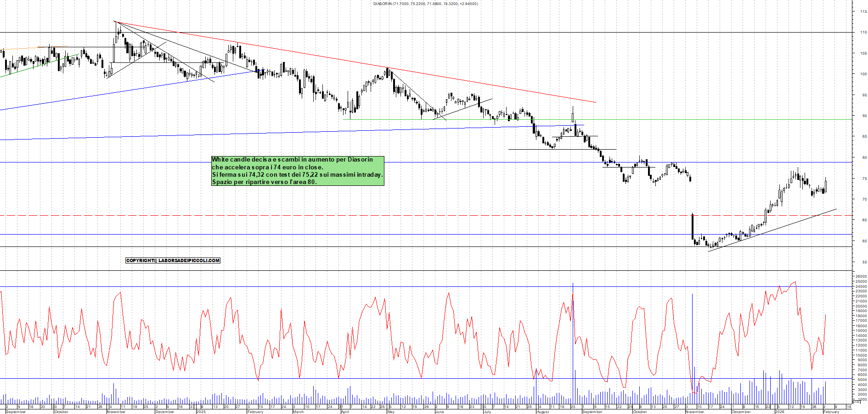Click the February label at far right of timeline

831,412
